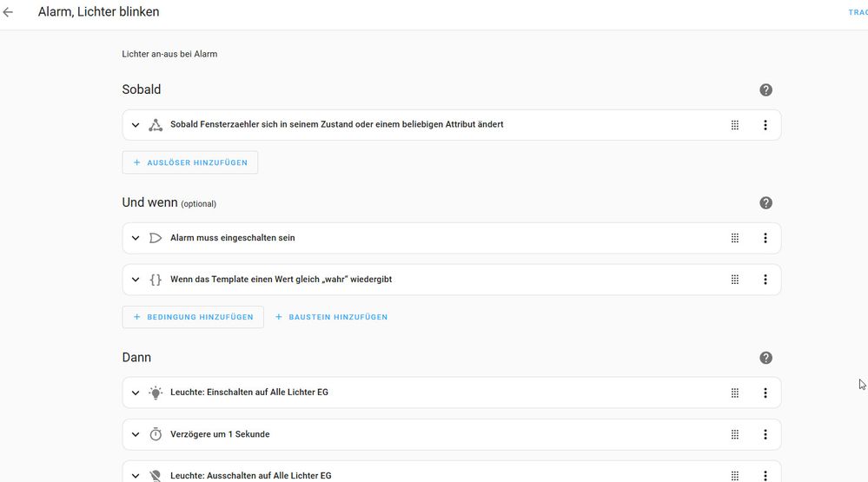
Task: Expand the template condition row
Action: pyautogui.click(x=136, y=280)
